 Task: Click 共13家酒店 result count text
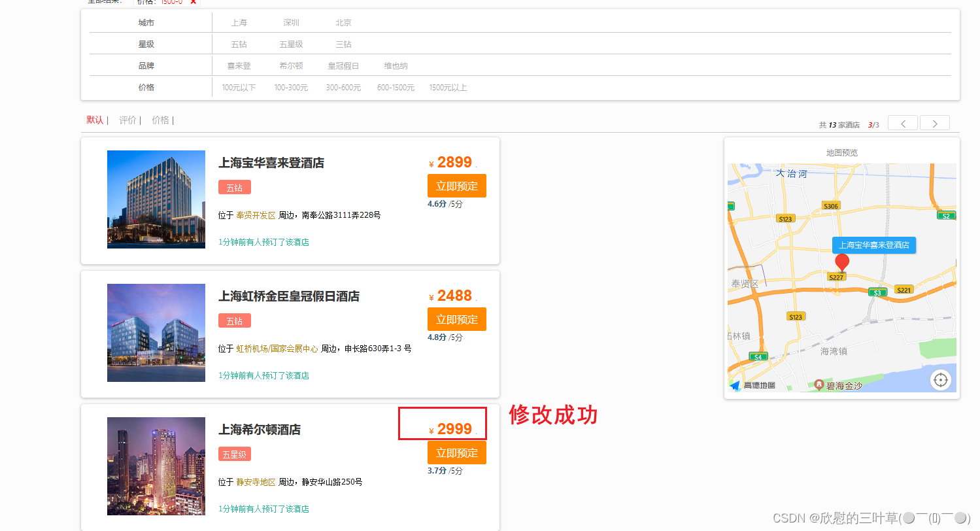point(839,125)
